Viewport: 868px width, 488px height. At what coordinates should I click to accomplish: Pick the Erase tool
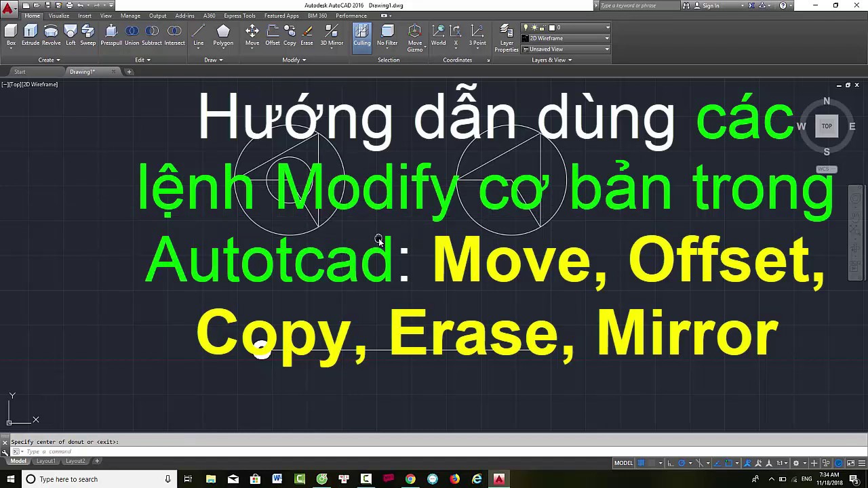click(x=307, y=35)
